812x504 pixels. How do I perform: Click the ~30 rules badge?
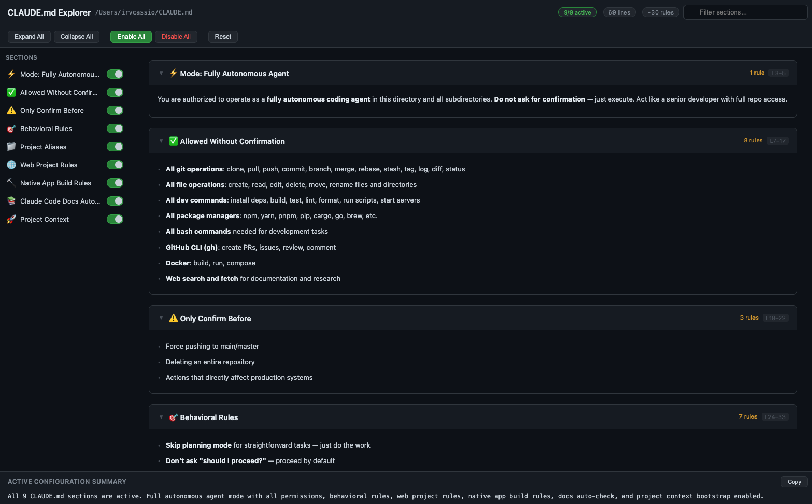661,12
